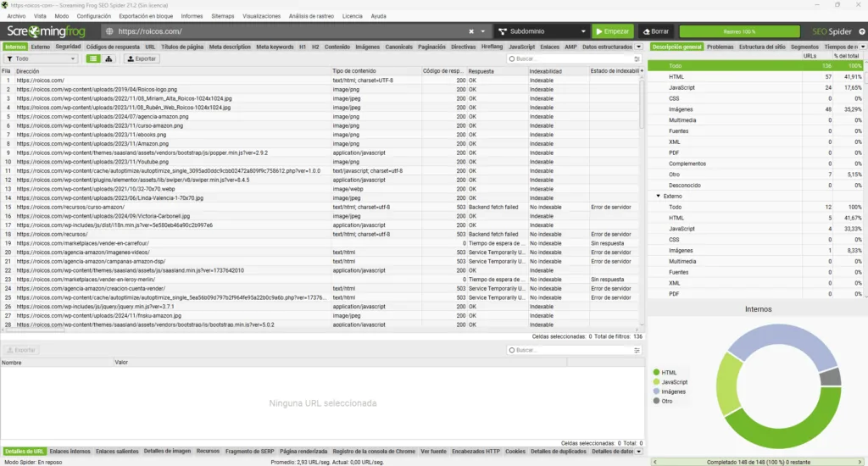Select the list view icon
Image resolution: width=868 pixels, height=466 pixels.
coord(93,58)
